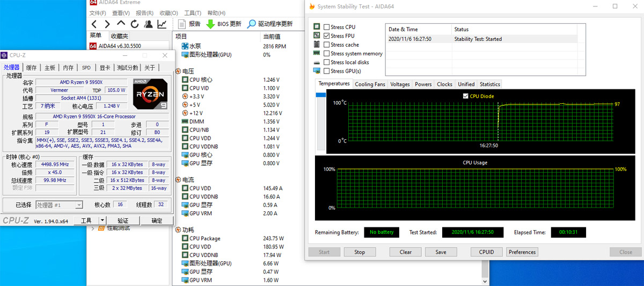
Task: Click CPU Package power icon
Action: [x=185, y=238]
